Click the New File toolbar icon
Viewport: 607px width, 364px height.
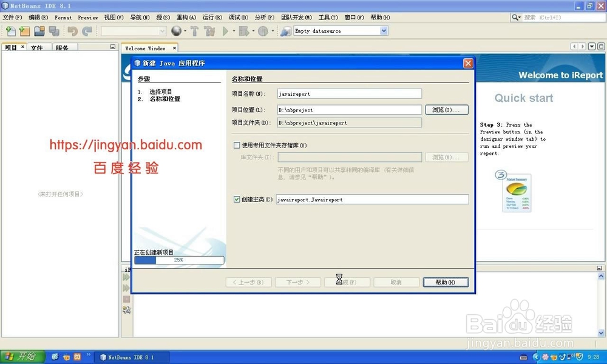tap(10, 31)
